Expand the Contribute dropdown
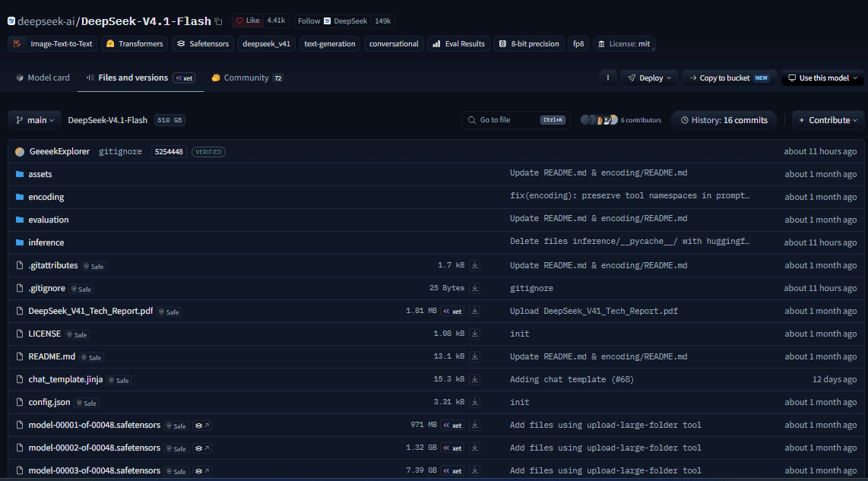This screenshot has height=481, width=868. click(828, 120)
